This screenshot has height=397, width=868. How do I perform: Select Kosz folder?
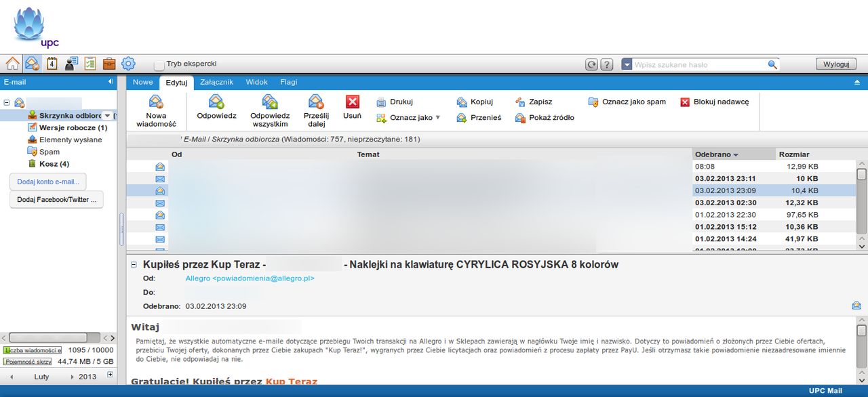49,164
